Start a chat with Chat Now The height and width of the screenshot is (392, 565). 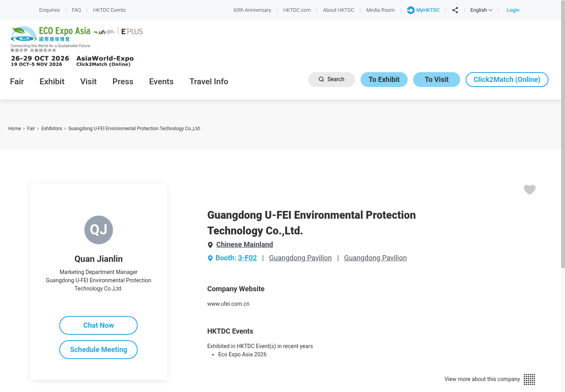pos(98,325)
